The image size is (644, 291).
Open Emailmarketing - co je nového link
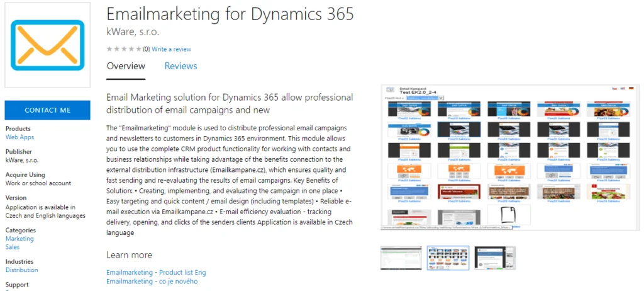(152, 282)
